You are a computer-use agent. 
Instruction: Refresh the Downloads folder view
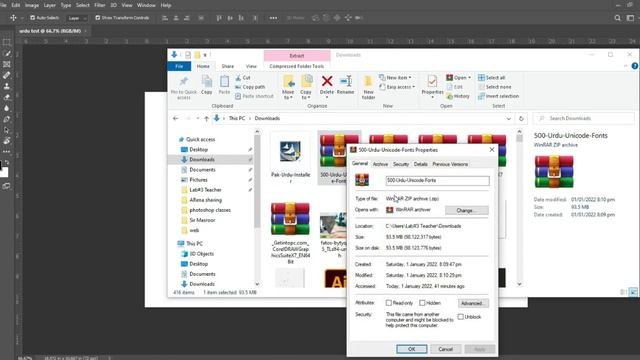tap(521, 118)
